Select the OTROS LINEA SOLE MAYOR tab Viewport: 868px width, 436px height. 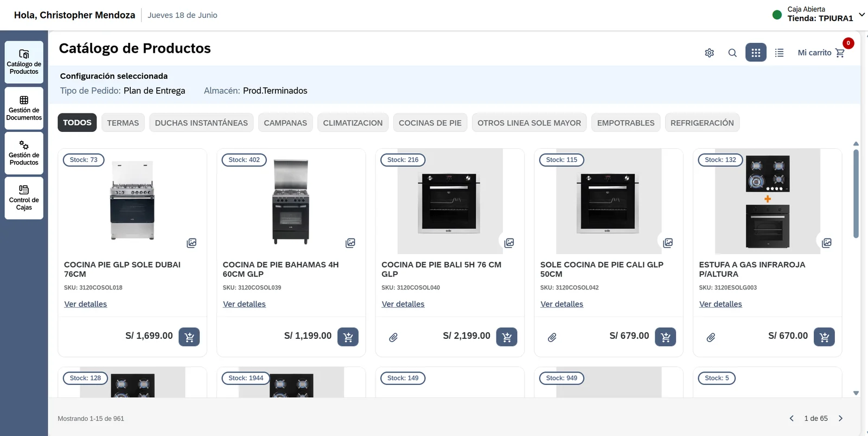tap(529, 123)
